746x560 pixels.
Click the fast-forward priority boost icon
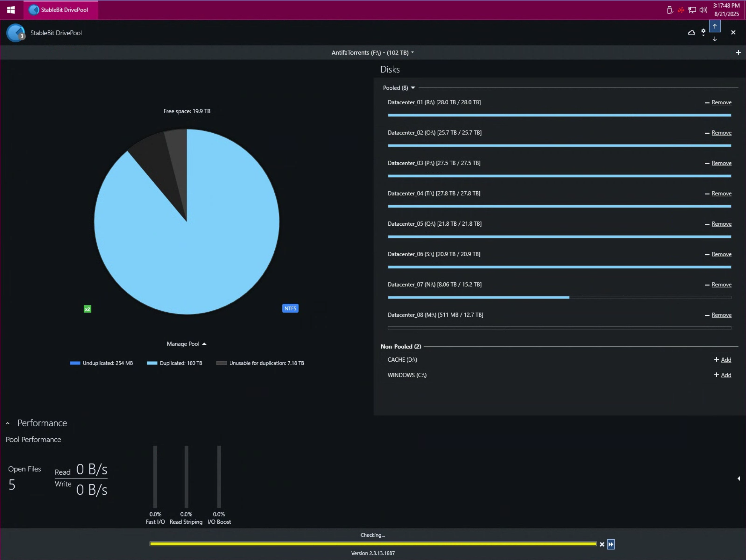point(611,544)
